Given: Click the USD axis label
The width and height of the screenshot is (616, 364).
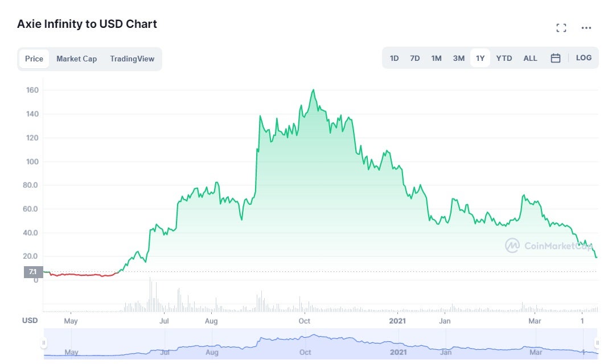Looking at the screenshot, I should pos(30,320).
